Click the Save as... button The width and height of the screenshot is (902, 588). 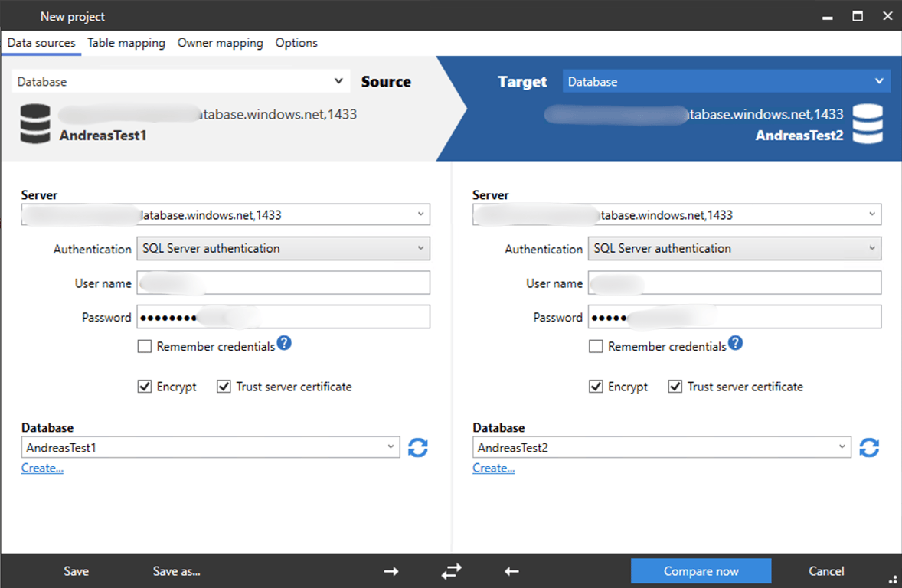click(177, 571)
